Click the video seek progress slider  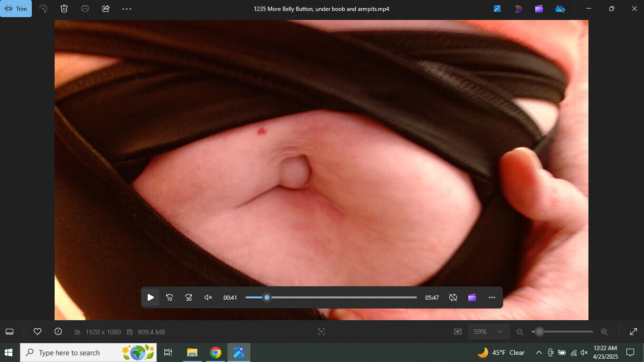pos(331,298)
